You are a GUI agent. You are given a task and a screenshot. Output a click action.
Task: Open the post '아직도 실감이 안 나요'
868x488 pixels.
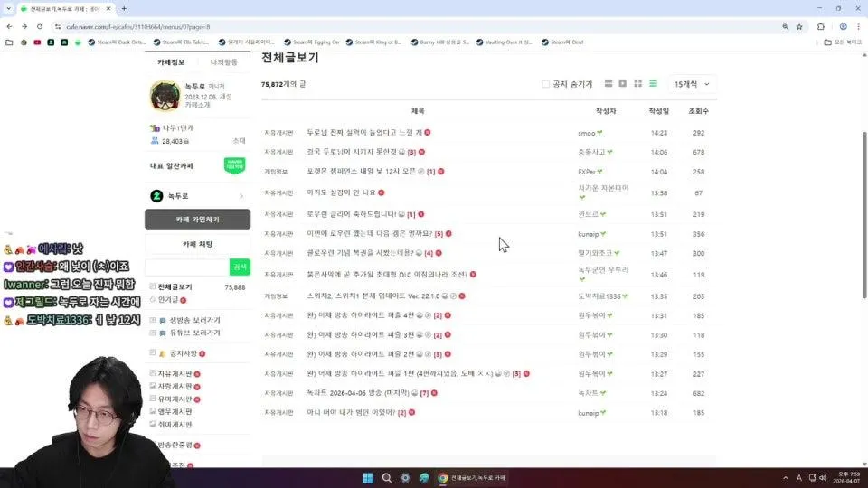coord(341,192)
